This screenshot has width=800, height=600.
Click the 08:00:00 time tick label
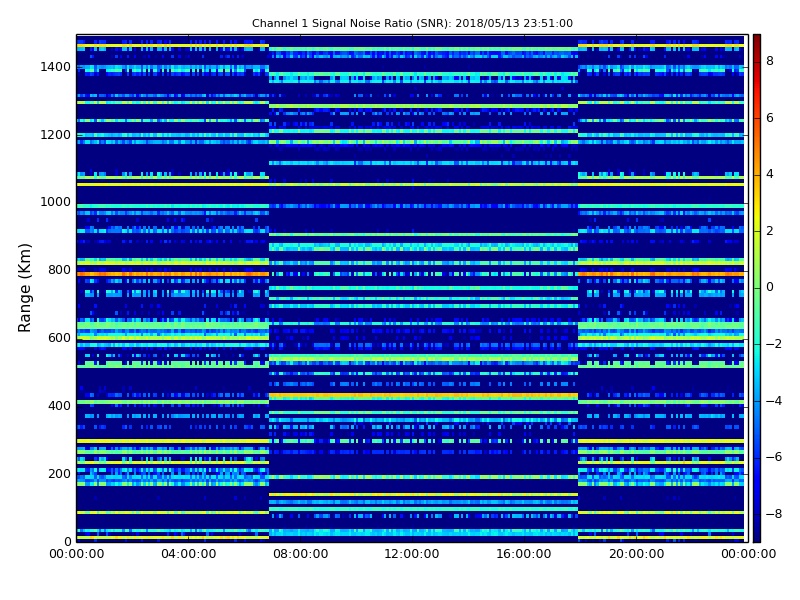(x=301, y=554)
